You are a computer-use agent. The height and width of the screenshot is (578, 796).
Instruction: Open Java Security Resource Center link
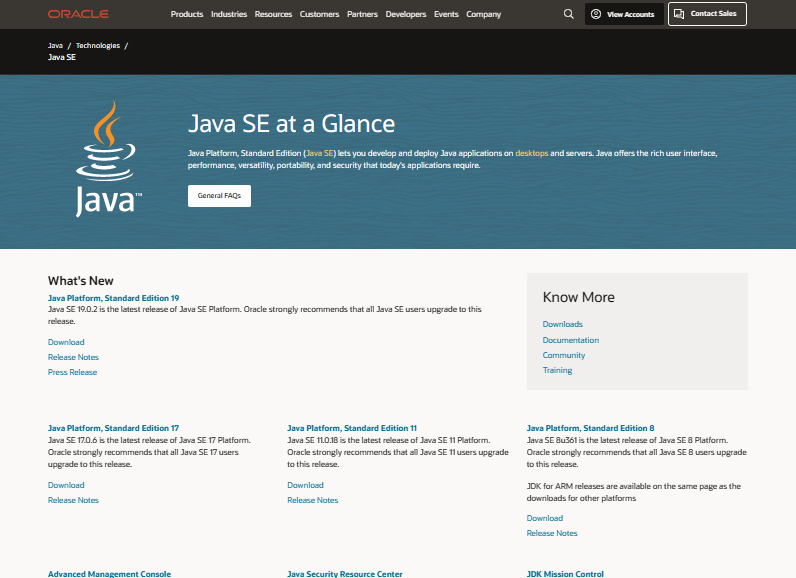[345, 574]
